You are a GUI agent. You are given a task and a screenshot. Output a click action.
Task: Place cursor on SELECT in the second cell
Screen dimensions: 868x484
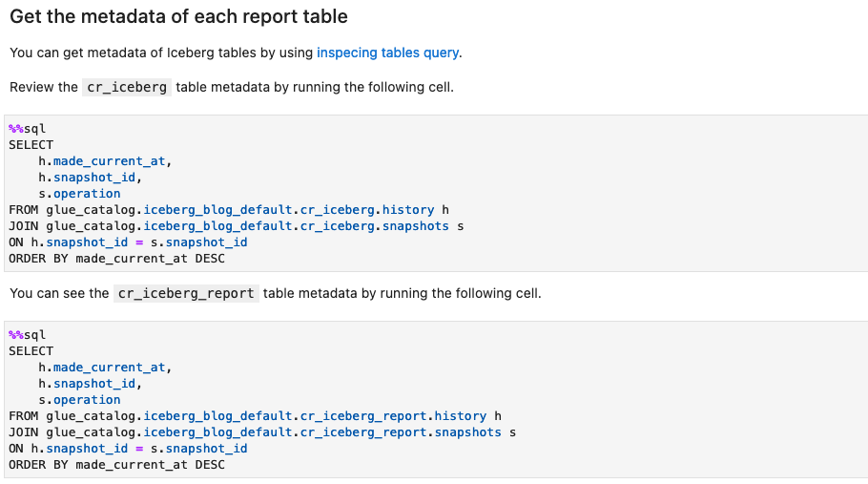click(x=31, y=351)
